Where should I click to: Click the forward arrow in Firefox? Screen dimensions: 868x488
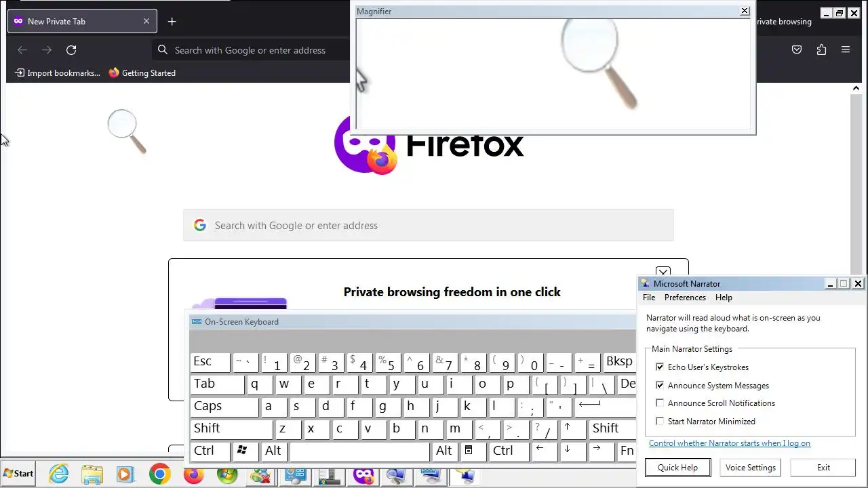click(x=47, y=50)
